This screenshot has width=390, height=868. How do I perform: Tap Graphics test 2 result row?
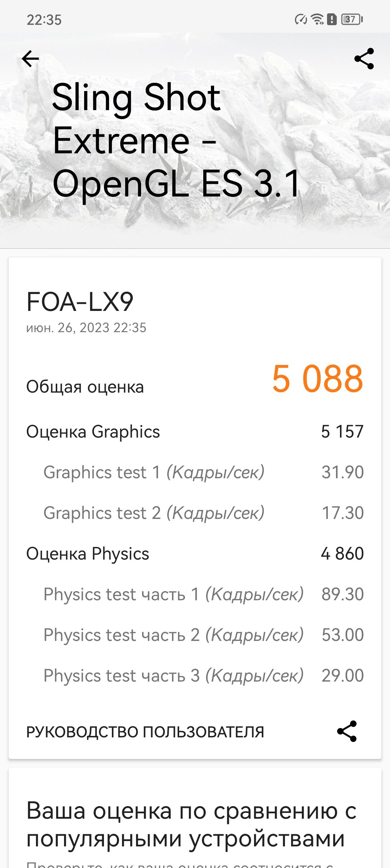(x=203, y=513)
